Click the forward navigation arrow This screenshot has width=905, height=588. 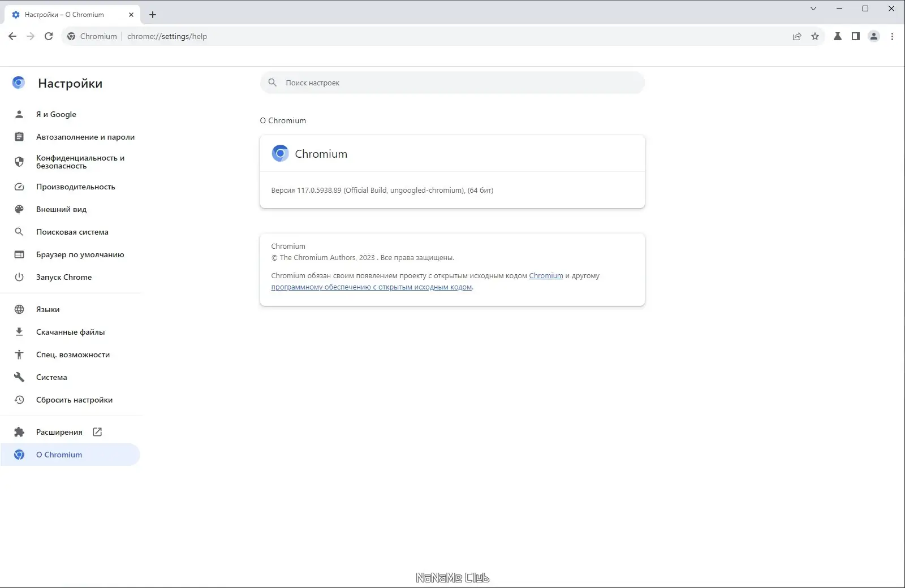pyautogui.click(x=31, y=36)
